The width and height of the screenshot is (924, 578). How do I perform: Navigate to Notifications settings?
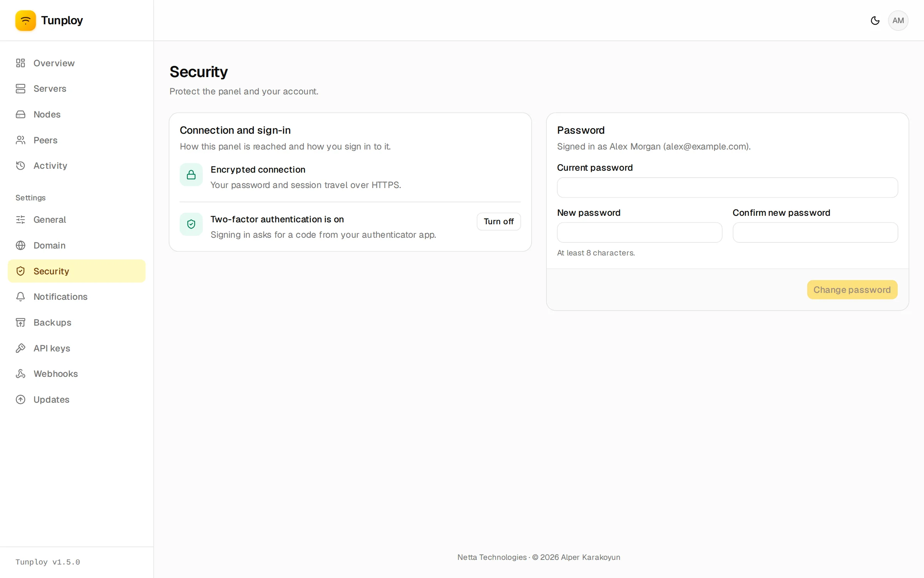click(x=77, y=297)
